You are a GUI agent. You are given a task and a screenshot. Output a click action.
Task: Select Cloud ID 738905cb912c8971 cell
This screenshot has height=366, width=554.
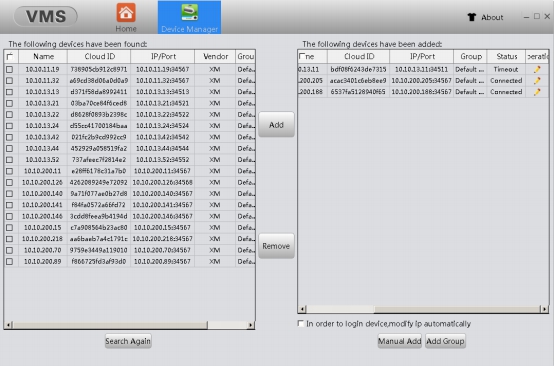(99, 69)
